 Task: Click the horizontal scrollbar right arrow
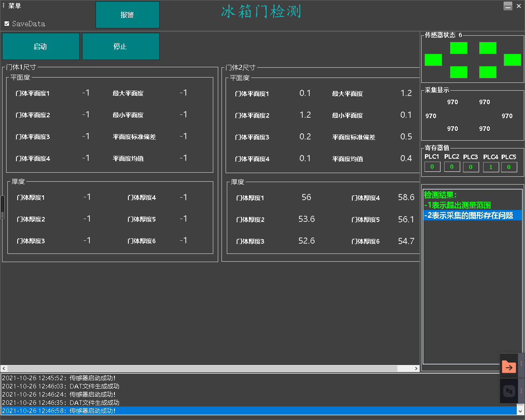click(416, 368)
